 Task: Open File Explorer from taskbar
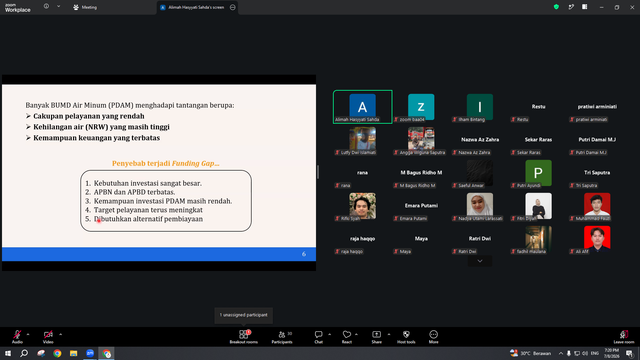(73, 353)
